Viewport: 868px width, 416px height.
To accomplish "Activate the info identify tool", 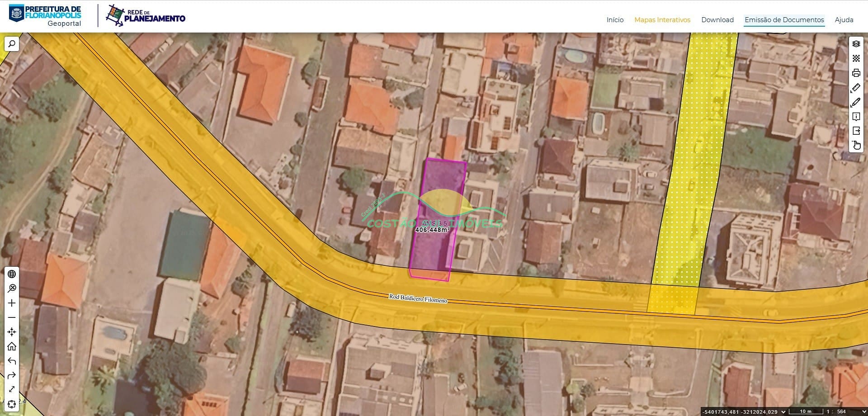I will (x=856, y=117).
